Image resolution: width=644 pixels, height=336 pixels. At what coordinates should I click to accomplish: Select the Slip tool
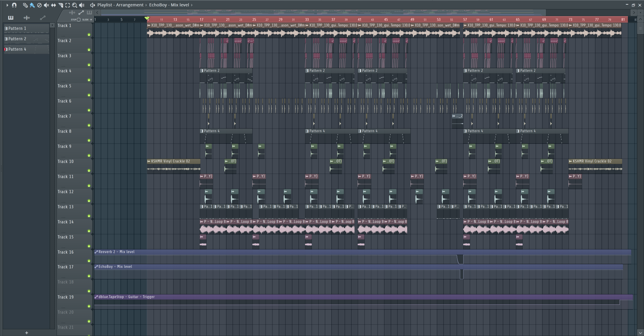[53, 5]
